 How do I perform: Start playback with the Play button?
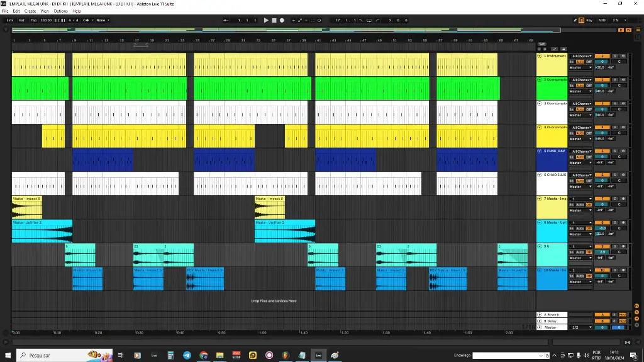tap(266, 20)
